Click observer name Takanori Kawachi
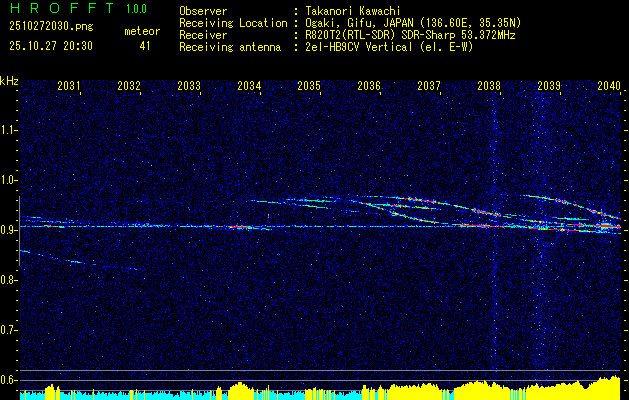This screenshot has width=629, height=400. coord(353,11)
